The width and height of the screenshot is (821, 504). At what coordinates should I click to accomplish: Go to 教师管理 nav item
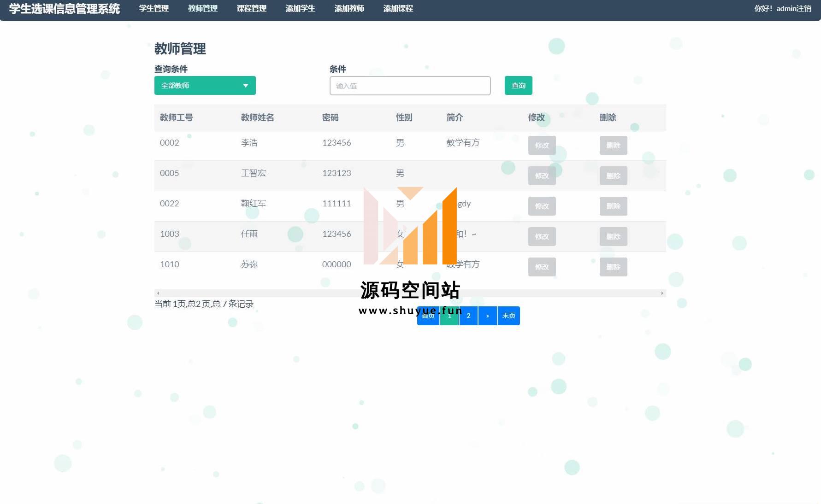(203, 8)
